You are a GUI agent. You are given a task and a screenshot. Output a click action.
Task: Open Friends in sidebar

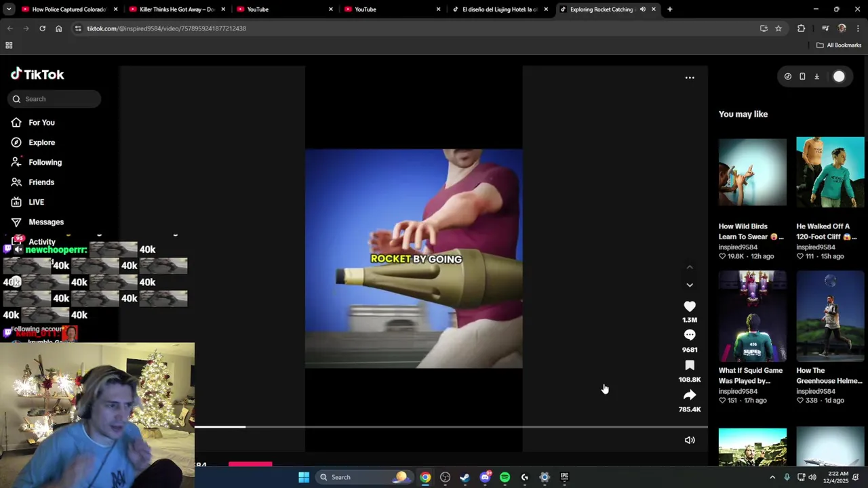coord(41,182)
